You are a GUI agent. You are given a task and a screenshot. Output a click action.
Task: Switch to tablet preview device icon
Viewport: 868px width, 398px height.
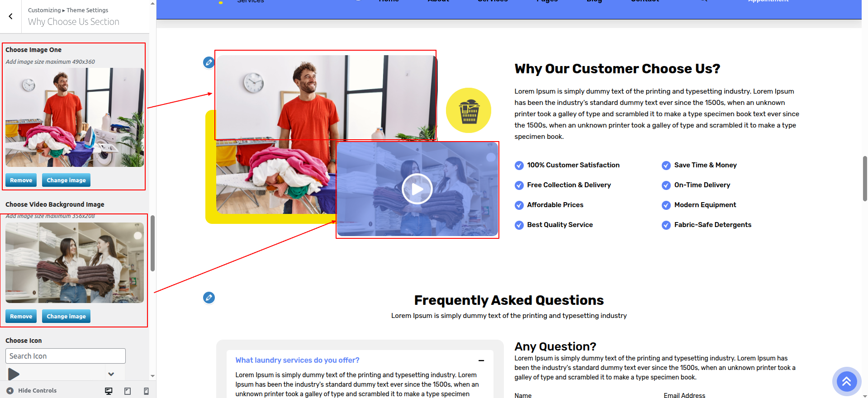128,391
